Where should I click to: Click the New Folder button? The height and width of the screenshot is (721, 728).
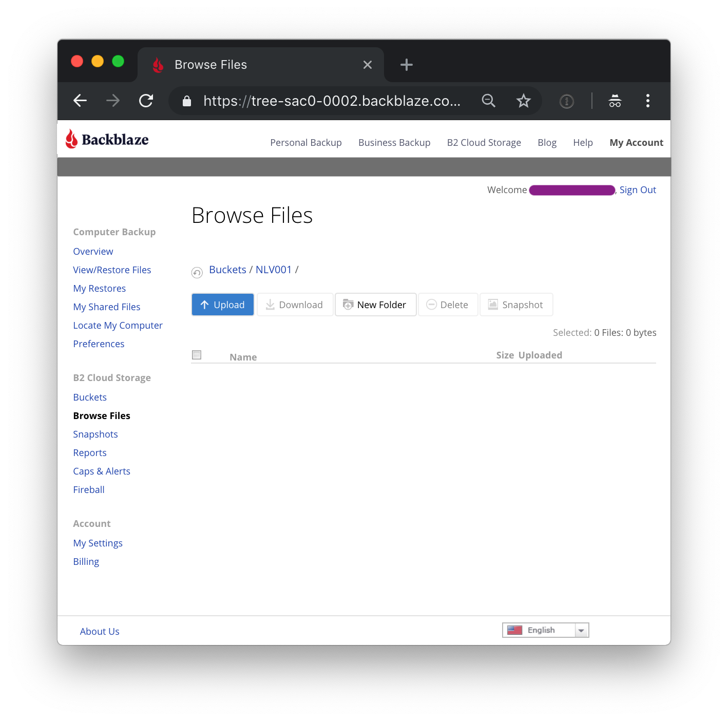point(376,305)
